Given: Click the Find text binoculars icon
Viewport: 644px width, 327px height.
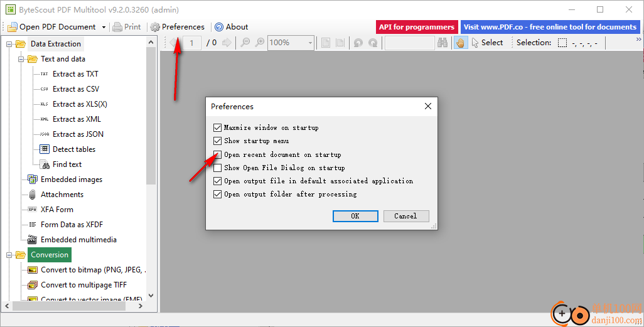Looking at the screenshot, I should (x=45, y=164).
